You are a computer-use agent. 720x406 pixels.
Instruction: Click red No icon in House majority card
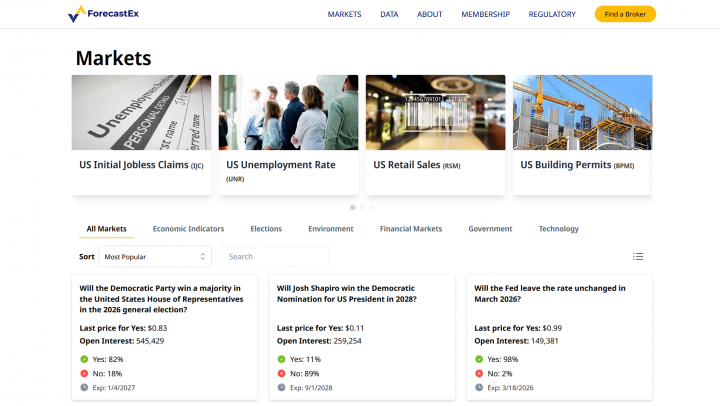84,373
